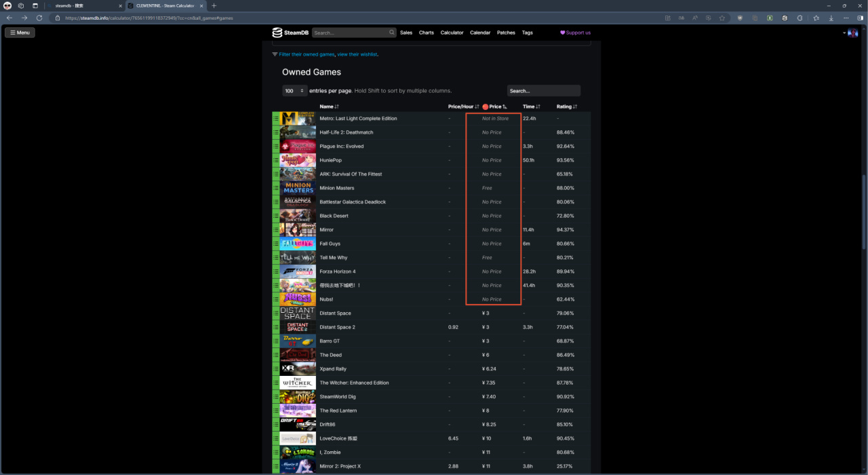Open the SteamDB Menu button
868x475 pixels.
(20, 33)
